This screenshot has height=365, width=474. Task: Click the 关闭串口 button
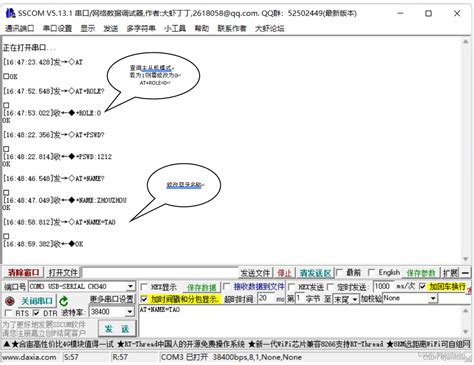tap(37, 301)
